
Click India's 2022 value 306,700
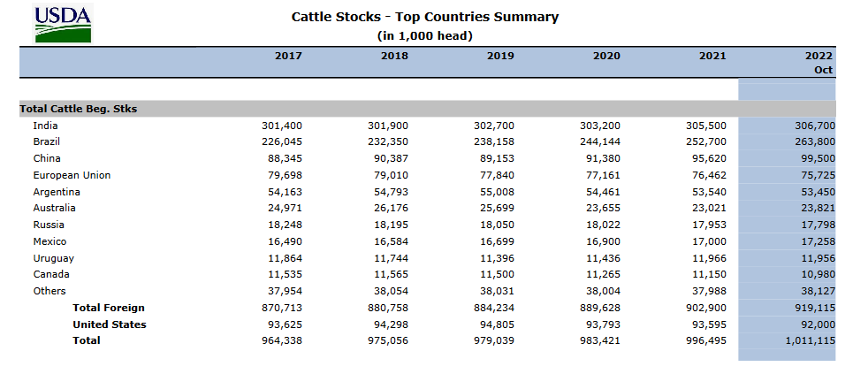813,126
